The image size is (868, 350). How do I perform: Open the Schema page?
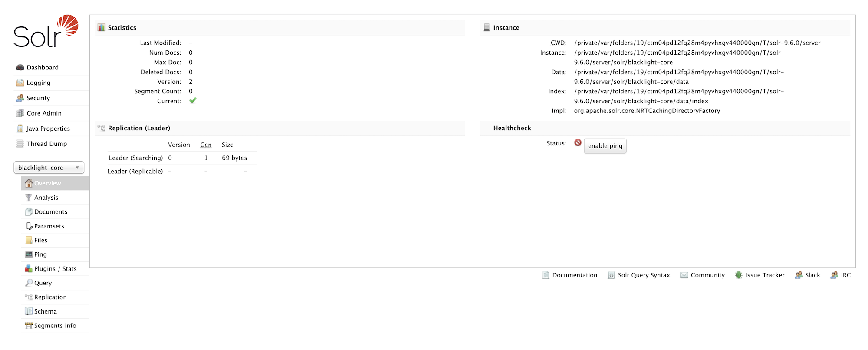coord(46,311)
